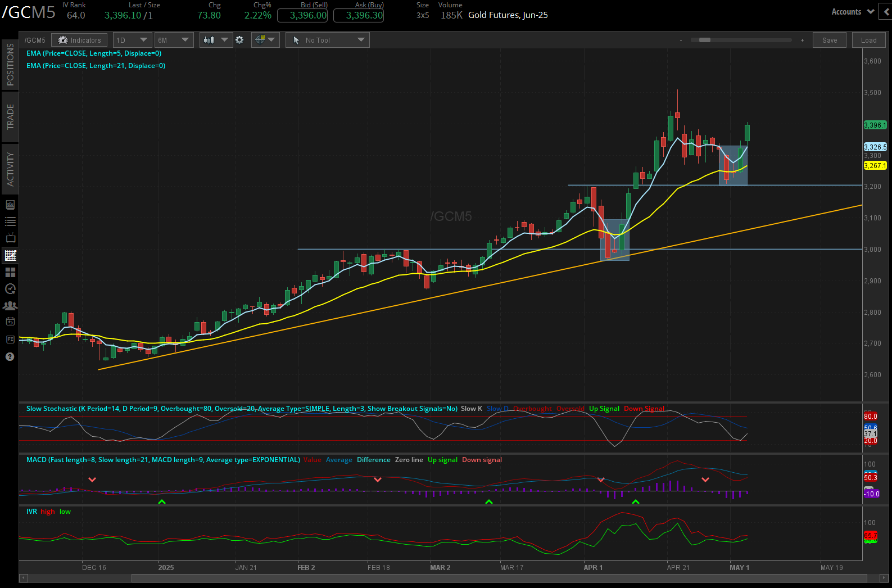Screen dimensions: 892x588
Task: Click the large /GCM5 ticker in the header
Action: [x=29, y=12]
